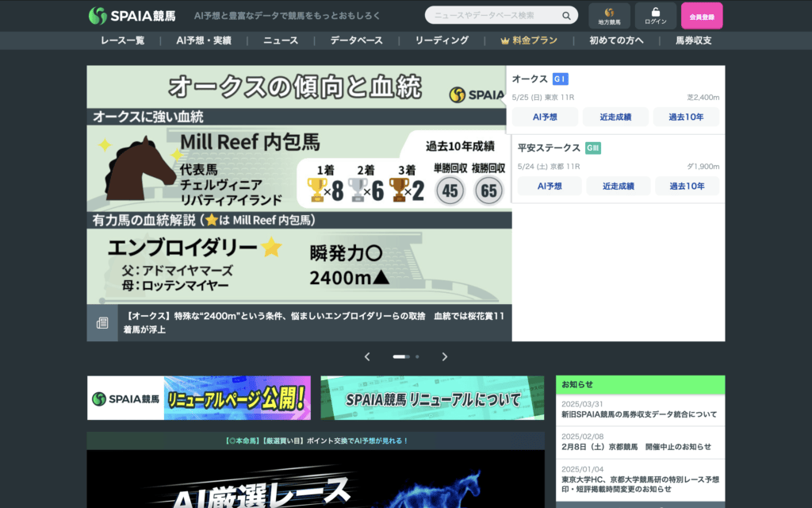Open AI予想・実績 menu
Image resolution: width=812 pixels, height=508 pixels.
[x=204, y=40]
